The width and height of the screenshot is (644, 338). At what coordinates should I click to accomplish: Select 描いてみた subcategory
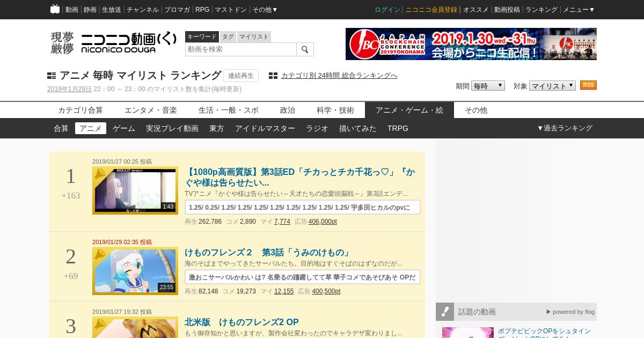pyautogui.click(x=358, y=128)
